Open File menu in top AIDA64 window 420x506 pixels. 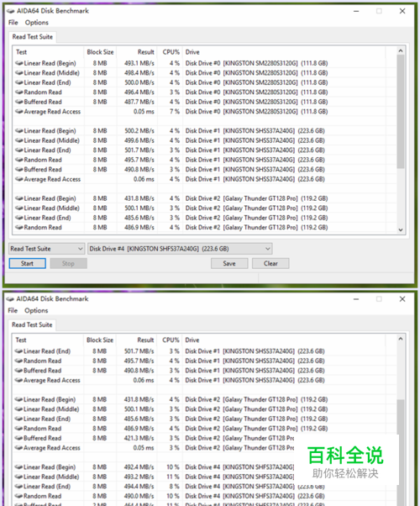13,23
